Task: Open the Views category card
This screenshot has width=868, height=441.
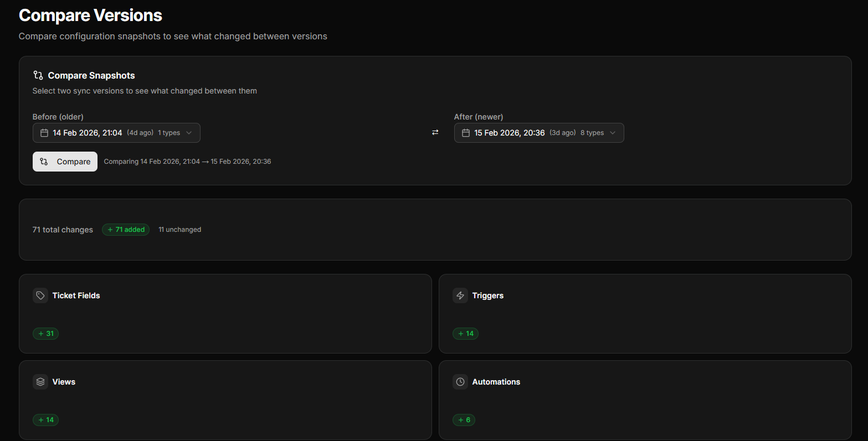Action: point(225,400)
